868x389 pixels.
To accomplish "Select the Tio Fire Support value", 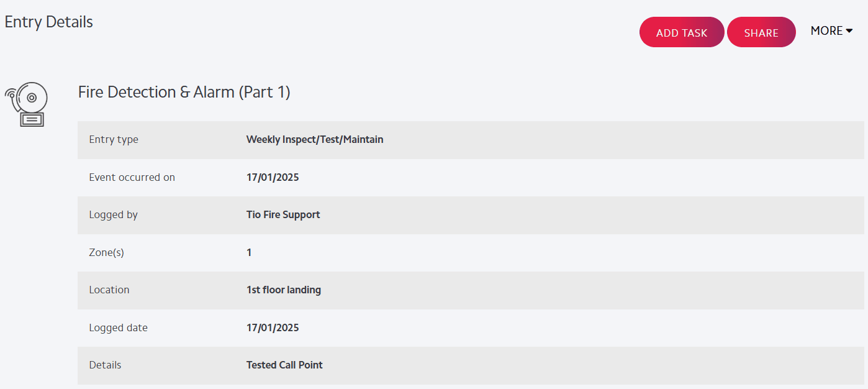I will tap(283, 214).
